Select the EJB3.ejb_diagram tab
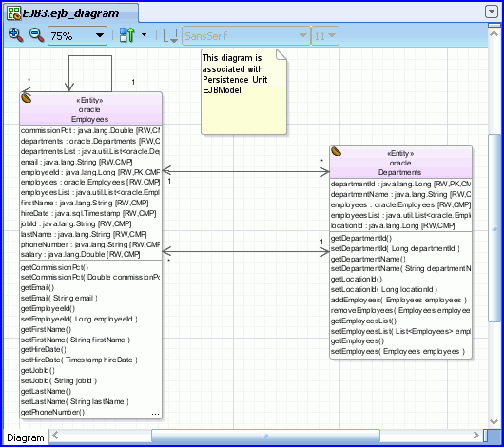The width and height of the screenshot is (504, 447). pyautogui.click(x=71, y=13)
